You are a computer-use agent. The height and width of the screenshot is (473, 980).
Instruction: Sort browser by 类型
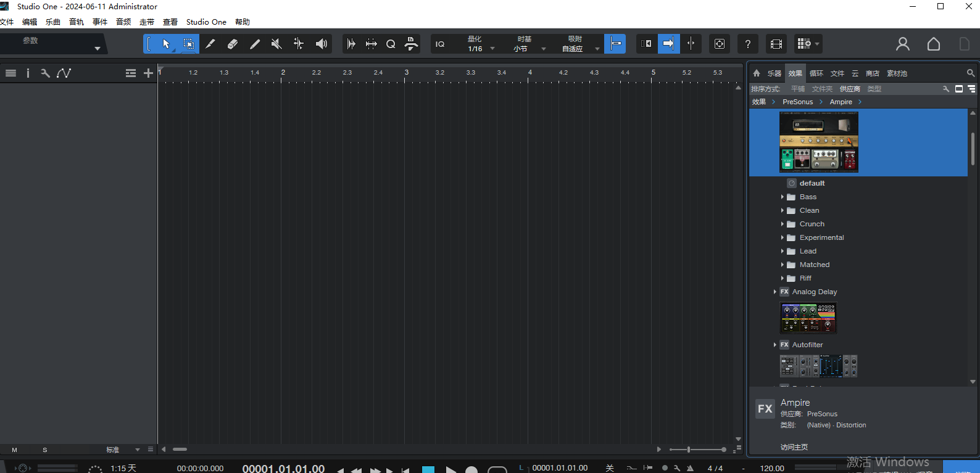click(x=874, y=89)
